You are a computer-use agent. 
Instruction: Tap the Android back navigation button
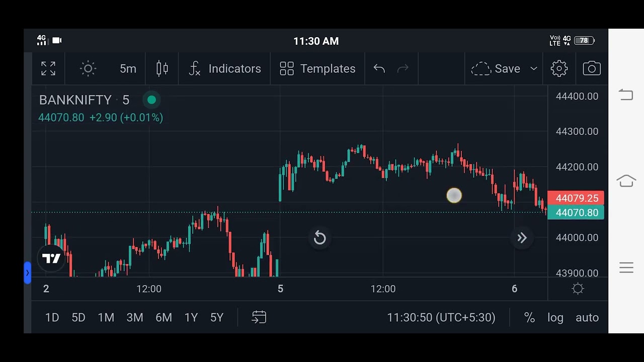626,95
